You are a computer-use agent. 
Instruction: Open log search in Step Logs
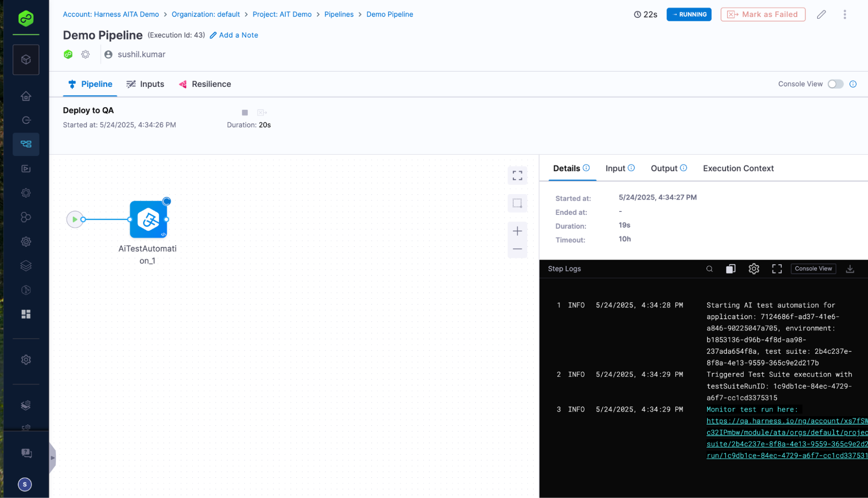click(710, 269)
